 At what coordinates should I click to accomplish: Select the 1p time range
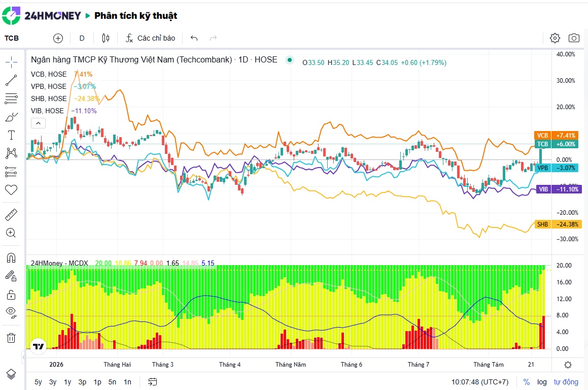pos(97,382)
